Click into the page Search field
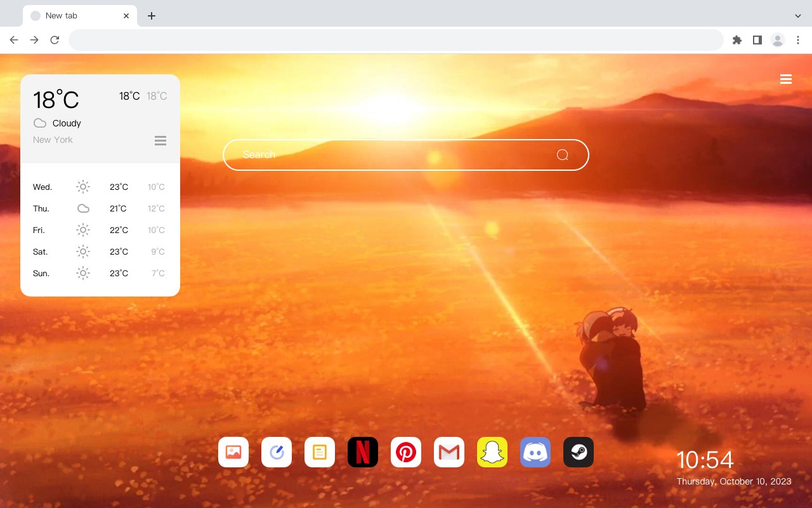This screenshot has width=812, height=508. pyautogui.click(x=406, y=155)
